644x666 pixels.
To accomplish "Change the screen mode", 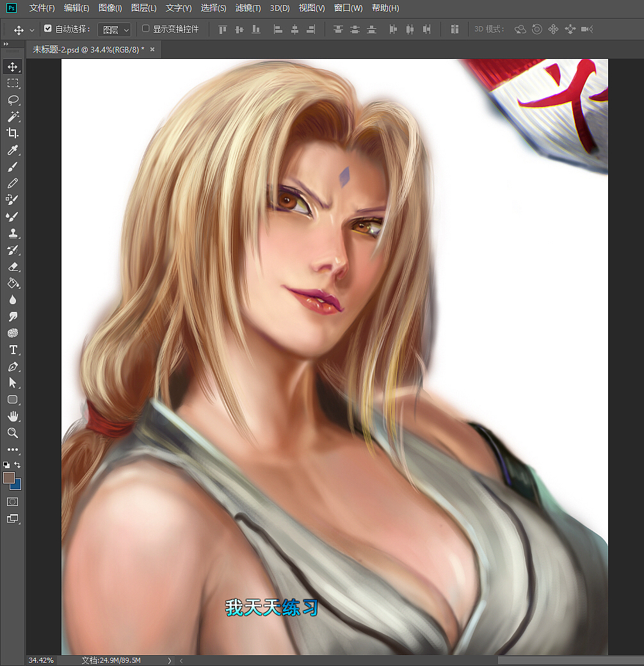I will pyautogui.click(x=12, y=519).
